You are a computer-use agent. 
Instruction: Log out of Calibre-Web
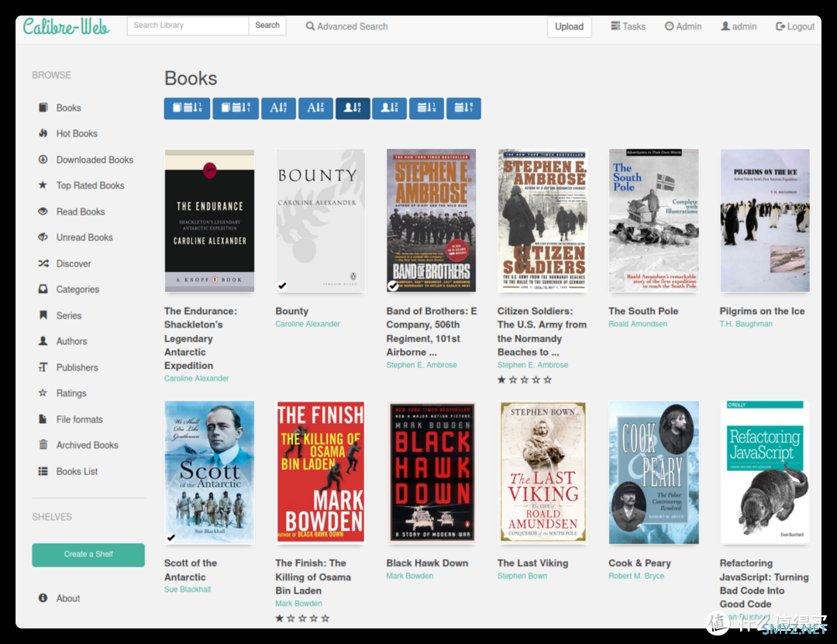click(x=795, y=26)
